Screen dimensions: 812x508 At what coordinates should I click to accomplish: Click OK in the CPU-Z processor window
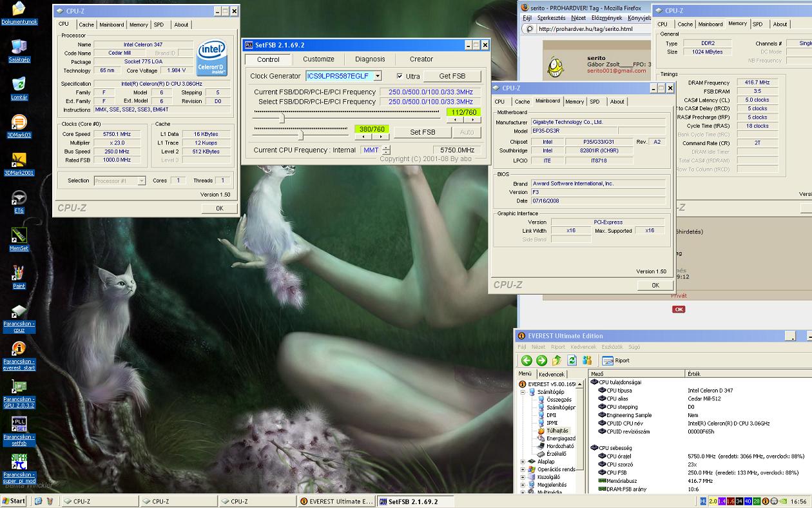click(x=219, y=209)
